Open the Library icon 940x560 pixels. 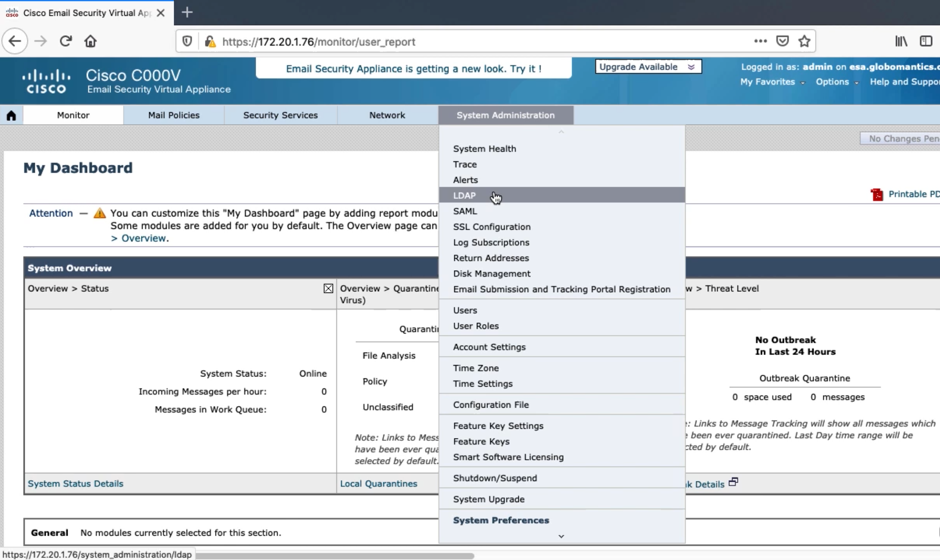point(901,41)
